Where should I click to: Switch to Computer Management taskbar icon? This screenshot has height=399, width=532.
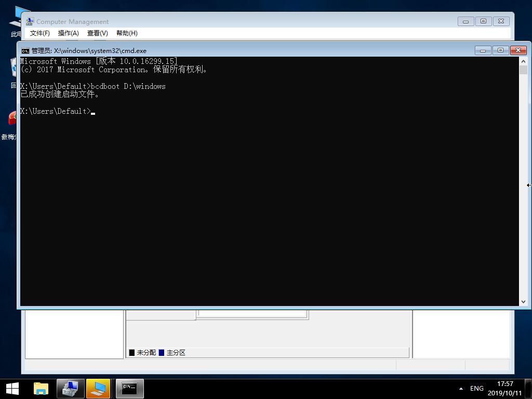70,388
